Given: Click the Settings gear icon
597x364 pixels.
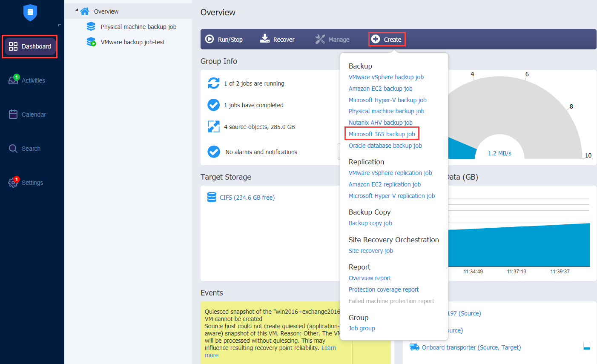Looking at the screenshot, I should point(13,183).
